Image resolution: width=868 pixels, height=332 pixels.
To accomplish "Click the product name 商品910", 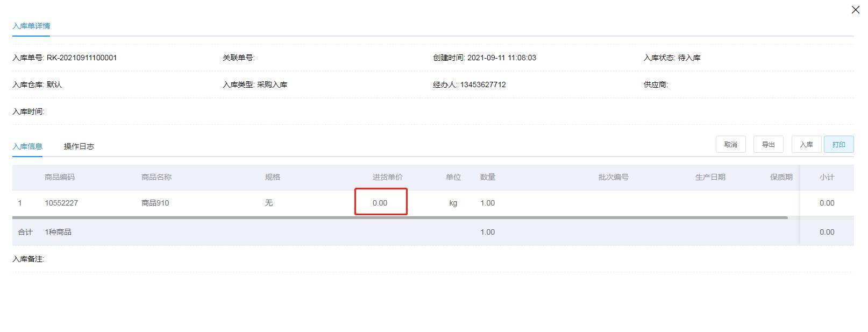I will (x=155, y=203).
